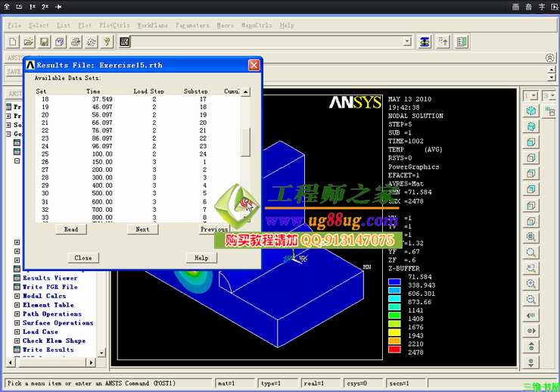Click the Close button in results dialog
Image resolution: width=560 pixels, height=392 pixels.
coord(83,258)
